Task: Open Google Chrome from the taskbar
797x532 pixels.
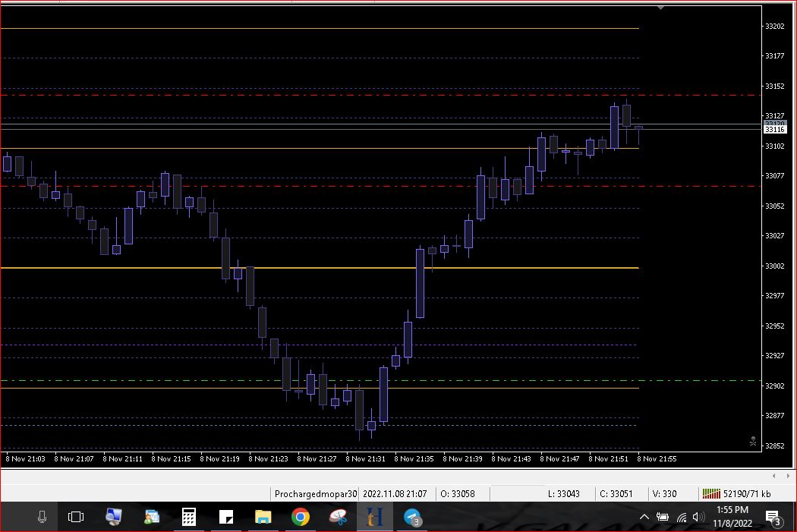Action: tap(300, 518)
